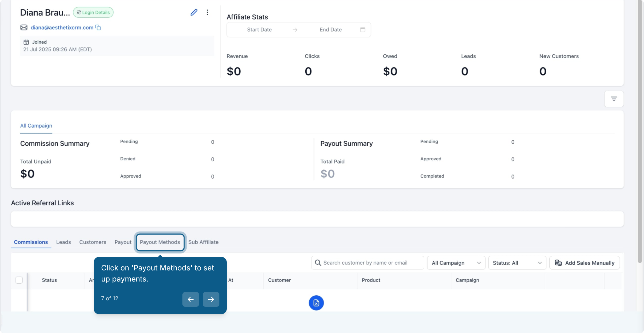Click Add Sales Manually button
Image resolution: width=644 pixels, height=333 pixels.
(585, 263)
